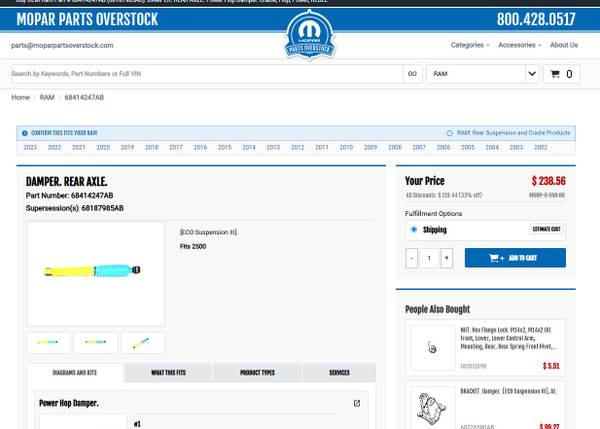Open the RAM breadcrumb link

pyautogui.click(x=47, y=98)
